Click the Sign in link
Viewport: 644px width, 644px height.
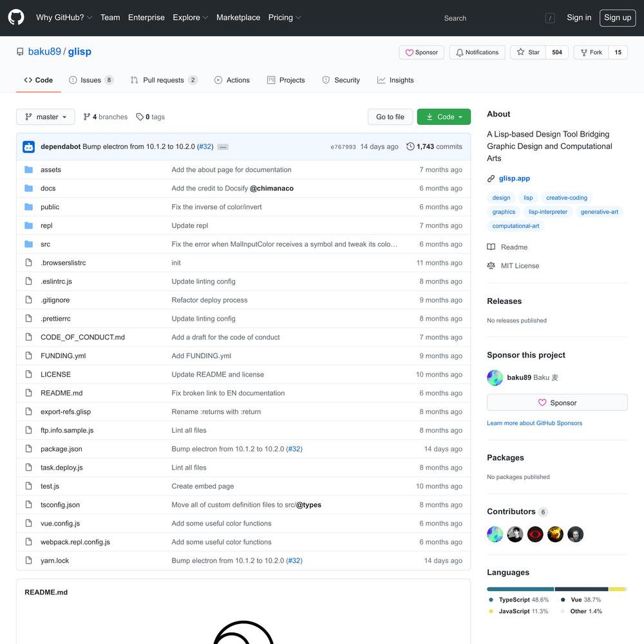click(x=579, y=17)
